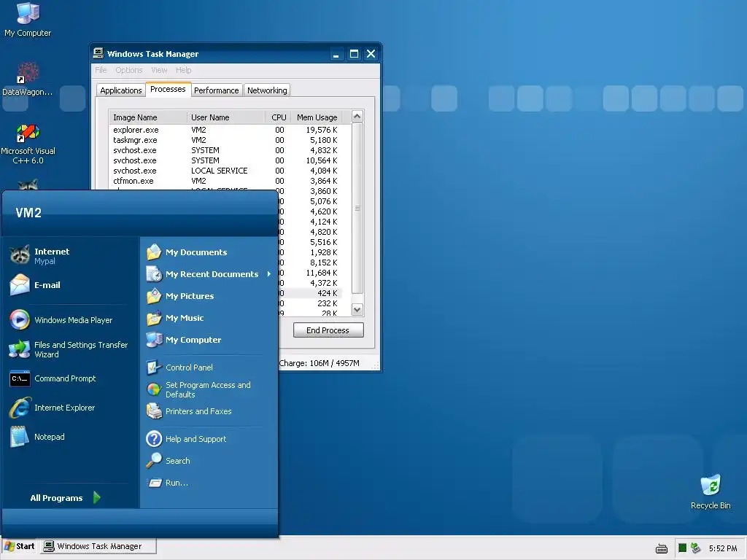This screenshot has height=560, width=747.
Task: Click green CPU usage tray icon
Action: coord(682,548)
